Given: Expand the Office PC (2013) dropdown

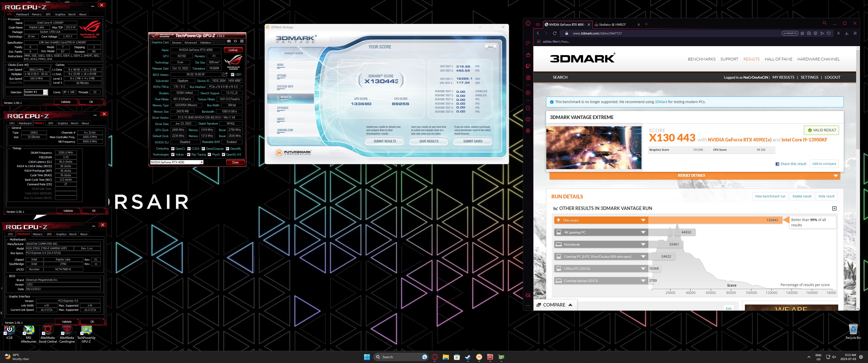Looking at the screenshot, I should 643,269.
